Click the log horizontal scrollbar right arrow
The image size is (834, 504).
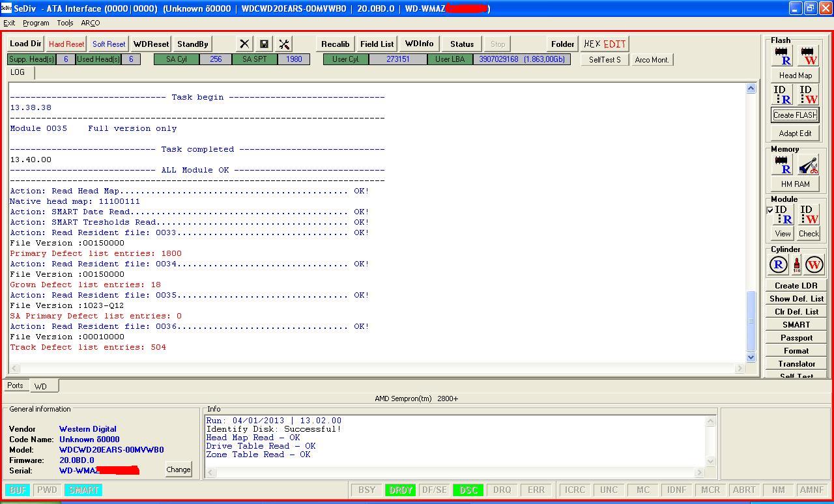740,369
